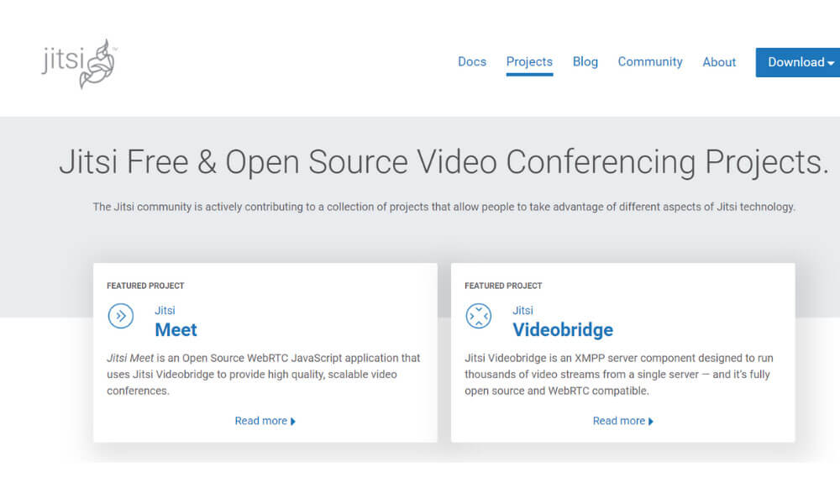
Task: Open the Community menu item
Action: click(x=650, y=62)
